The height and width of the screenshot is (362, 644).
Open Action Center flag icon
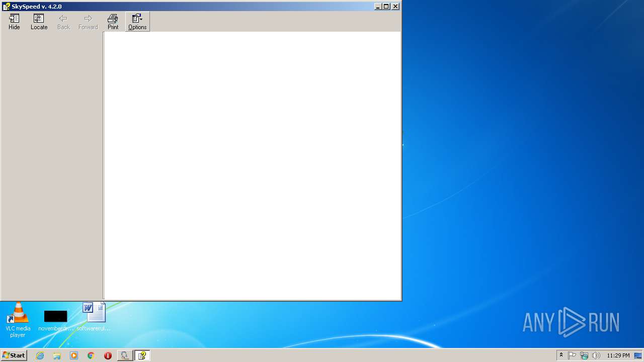point(572,355)
